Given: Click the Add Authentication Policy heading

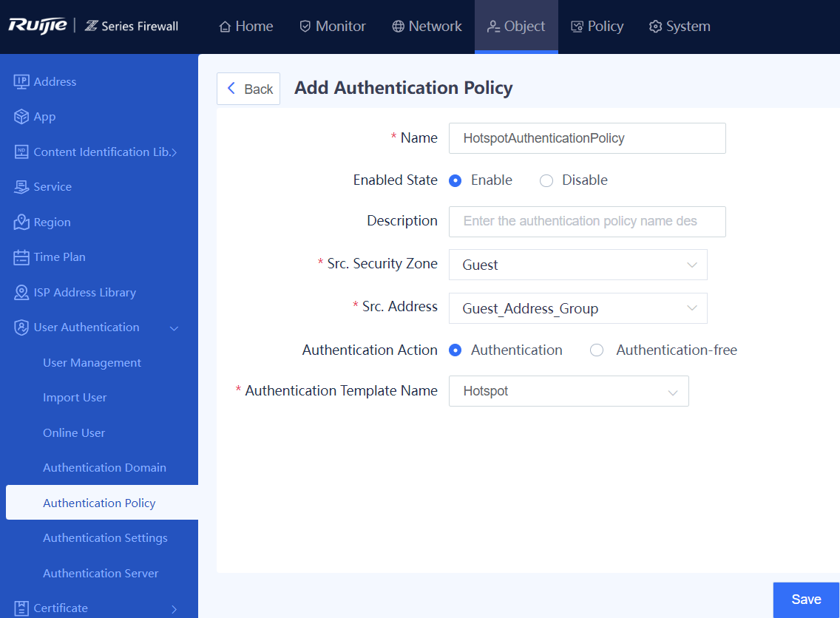Looking at the screenshot, I should tap(404, 88).
